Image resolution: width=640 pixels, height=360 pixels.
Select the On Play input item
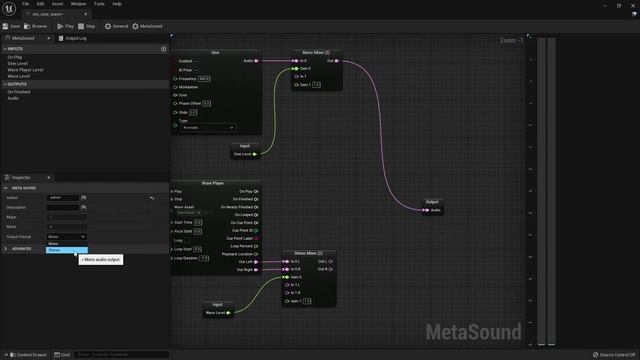coord(15,58)
